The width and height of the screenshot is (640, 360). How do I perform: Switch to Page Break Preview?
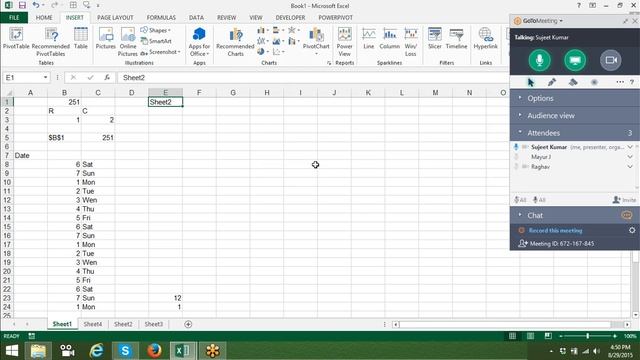[x=548, y=336]
